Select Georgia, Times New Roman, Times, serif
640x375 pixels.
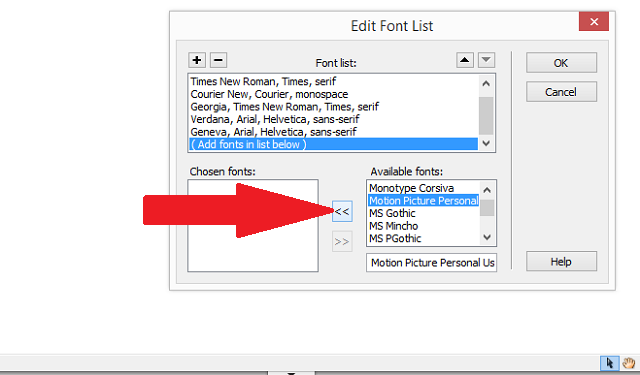333,107
